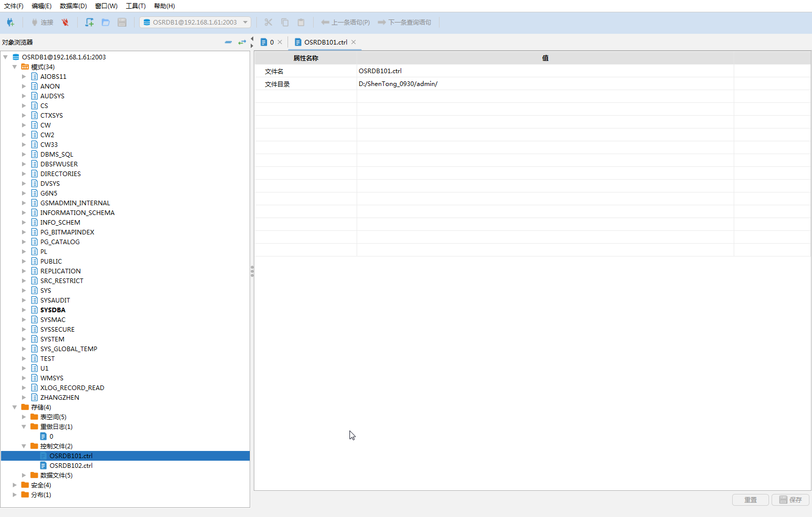Image resolution: width=812 pixels, height=517 pixels.
Task: Click the 保存 save button
Action: 791,500
